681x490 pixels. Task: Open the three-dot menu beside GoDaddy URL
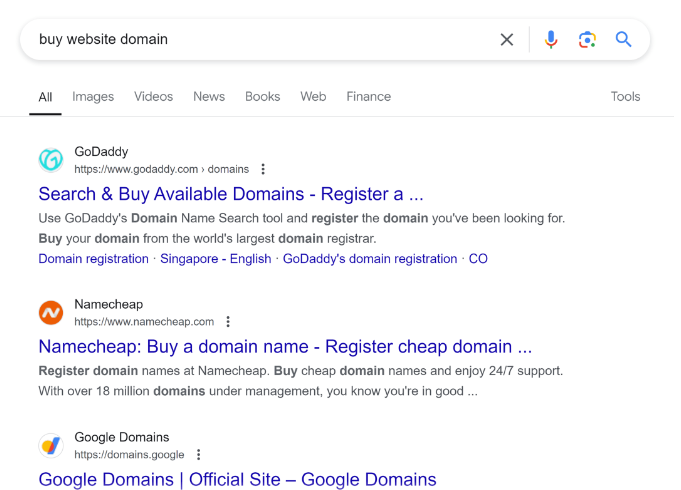click(x=263, y=169)
